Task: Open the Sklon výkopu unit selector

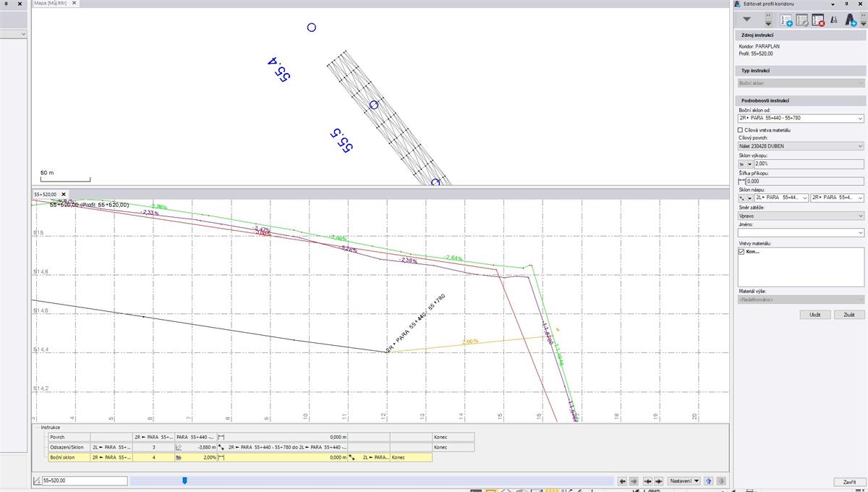Action: coord(745,164)
